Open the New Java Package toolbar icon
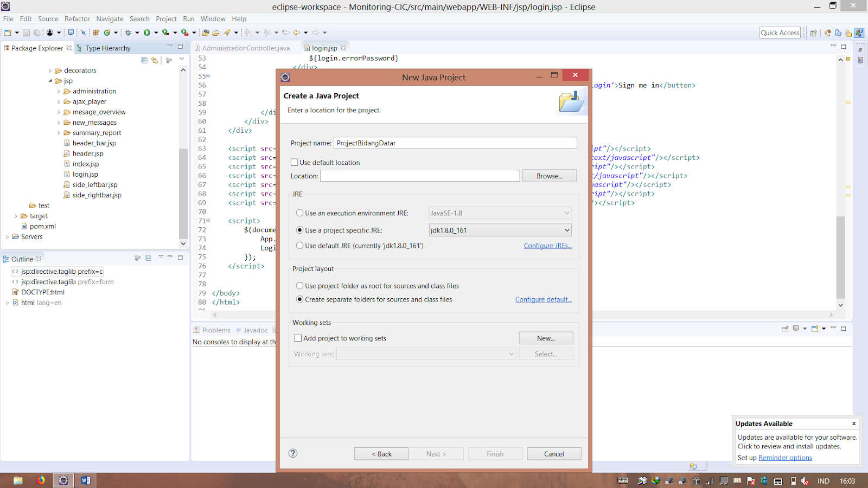The image size is (868, 488). 96,32
